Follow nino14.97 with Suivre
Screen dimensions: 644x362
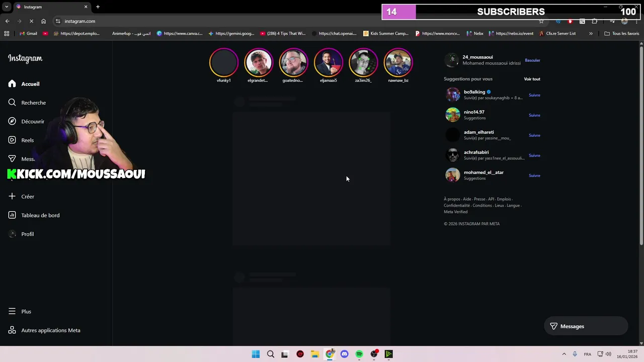coord(534,115)
